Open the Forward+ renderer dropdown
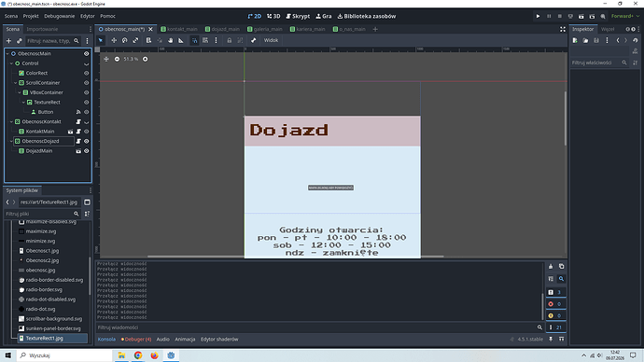The width and height of the screenshot is (644, 362). click(625, 16)
